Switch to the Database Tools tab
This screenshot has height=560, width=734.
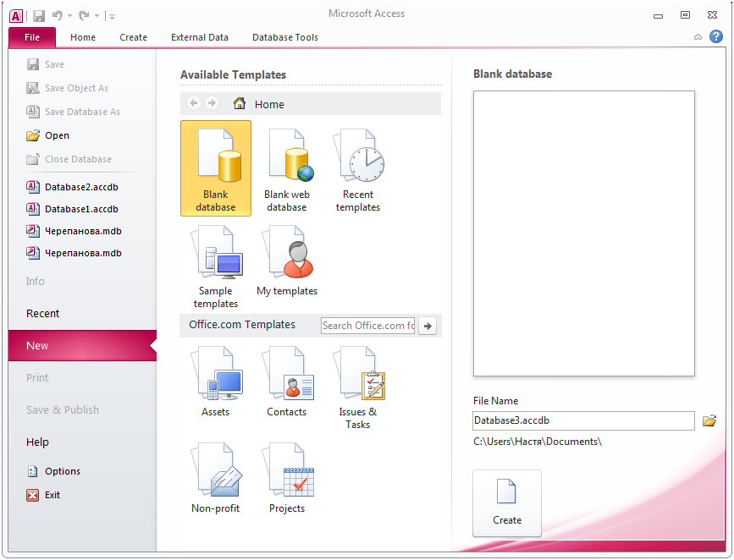[285, 37]
